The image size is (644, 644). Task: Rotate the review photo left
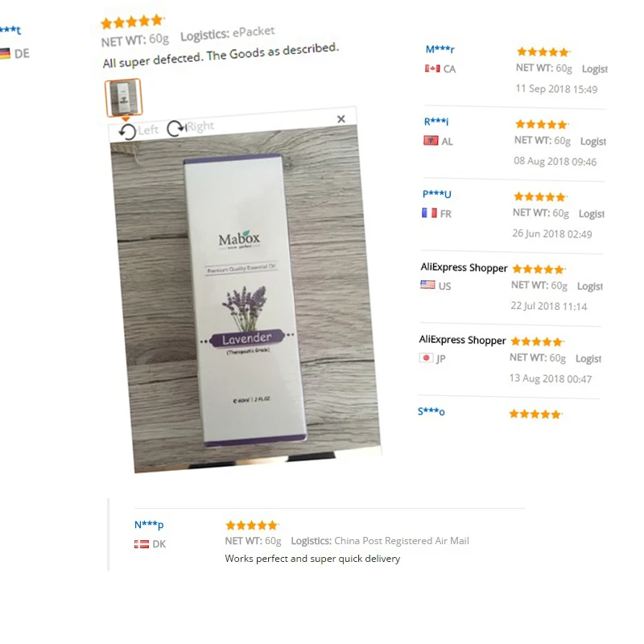[138, 131]
